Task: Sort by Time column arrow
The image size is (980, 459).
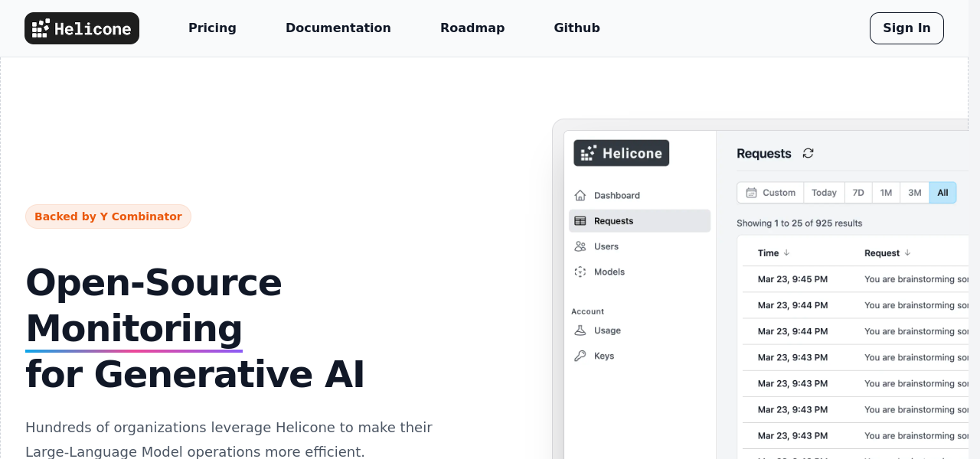Action: pyautogui.click(x=786, y=253)
